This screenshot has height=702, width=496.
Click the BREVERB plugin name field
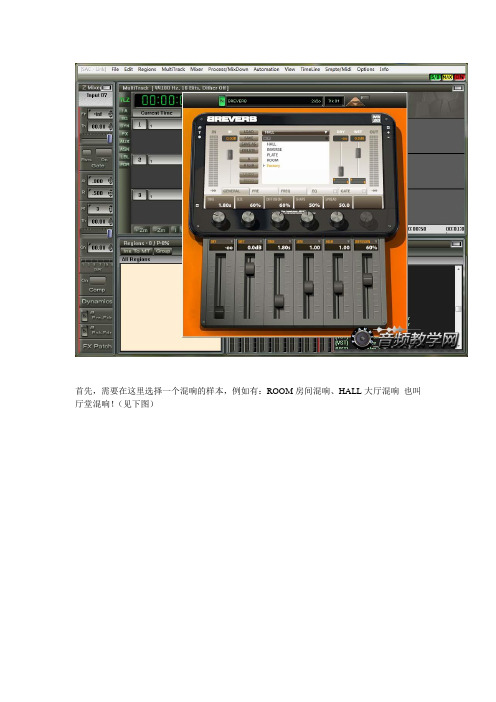[x=274, y=101]
